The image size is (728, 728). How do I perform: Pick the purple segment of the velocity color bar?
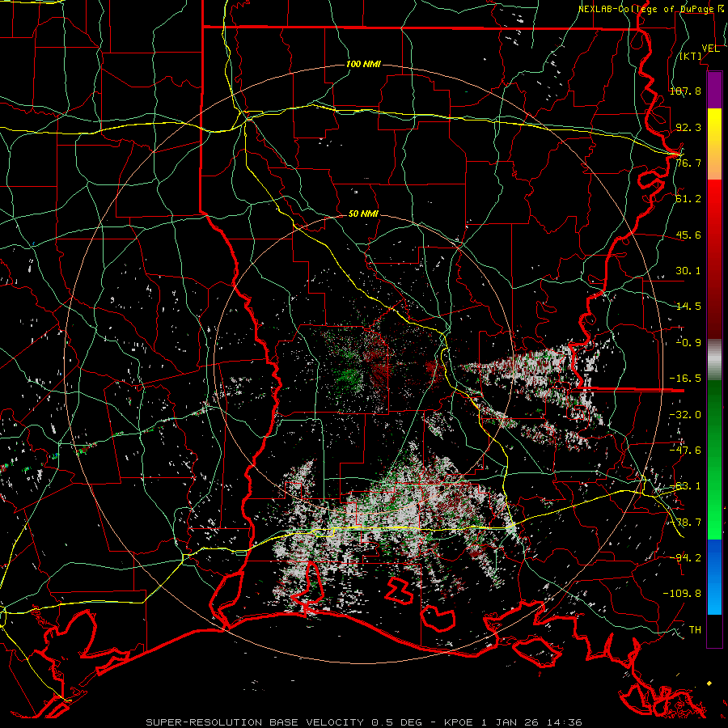[x=714, y=90]
